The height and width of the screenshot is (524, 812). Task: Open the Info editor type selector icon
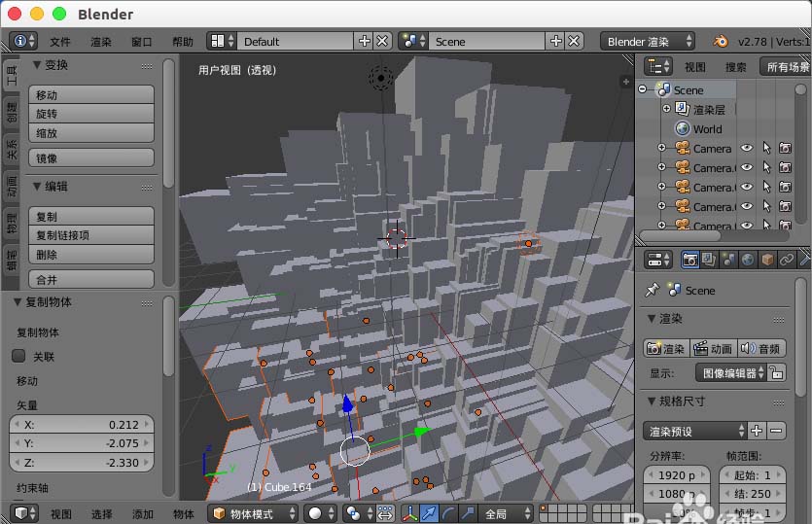pos(23,41)
